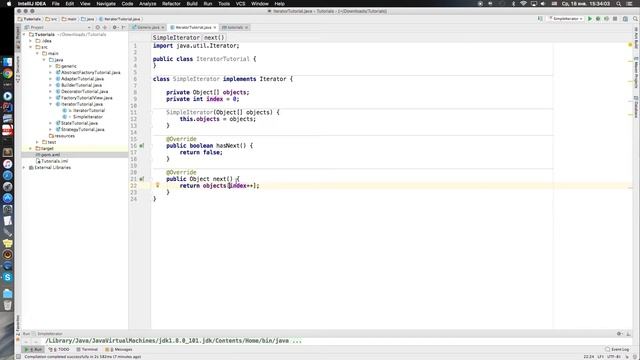Screen dimensions: 640x360
Task: Open Run tool window settings gear
Action: tap(619, 334)
